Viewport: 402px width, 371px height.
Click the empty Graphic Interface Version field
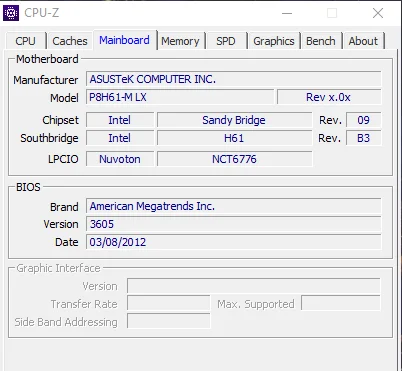(253, 286)
